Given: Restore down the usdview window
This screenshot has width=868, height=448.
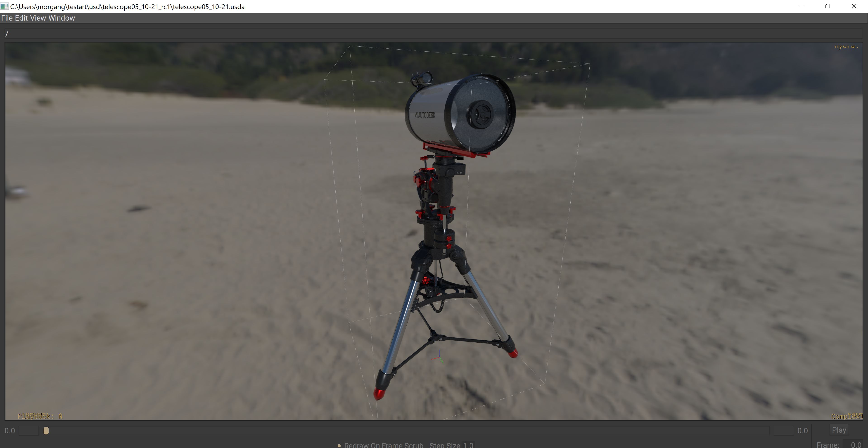Looking at the screenshot, I should (x=828, y=6).
